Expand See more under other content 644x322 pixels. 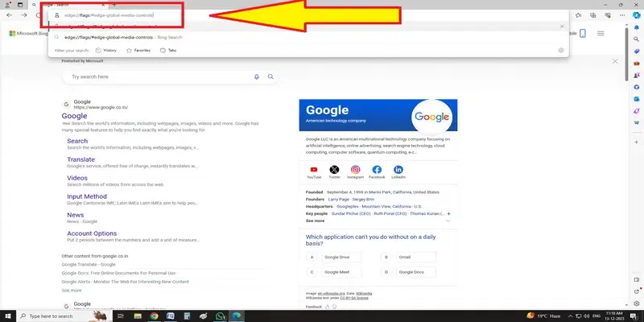click(72, 291)
